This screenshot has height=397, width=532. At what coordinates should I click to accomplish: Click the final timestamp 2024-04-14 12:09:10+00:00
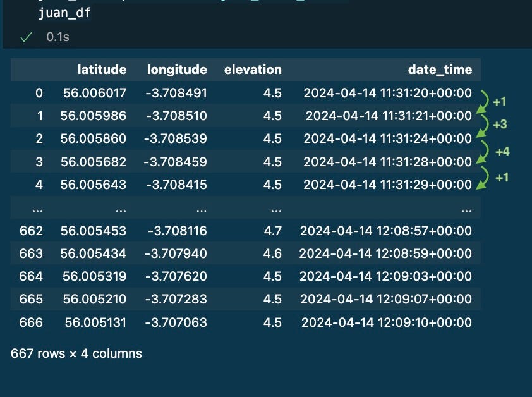(386, 322)
